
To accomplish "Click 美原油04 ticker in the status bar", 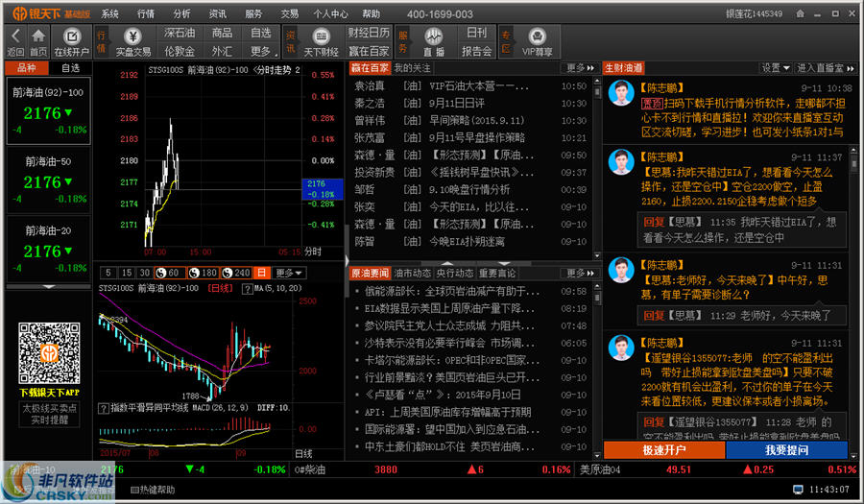I will click(600, 469).
